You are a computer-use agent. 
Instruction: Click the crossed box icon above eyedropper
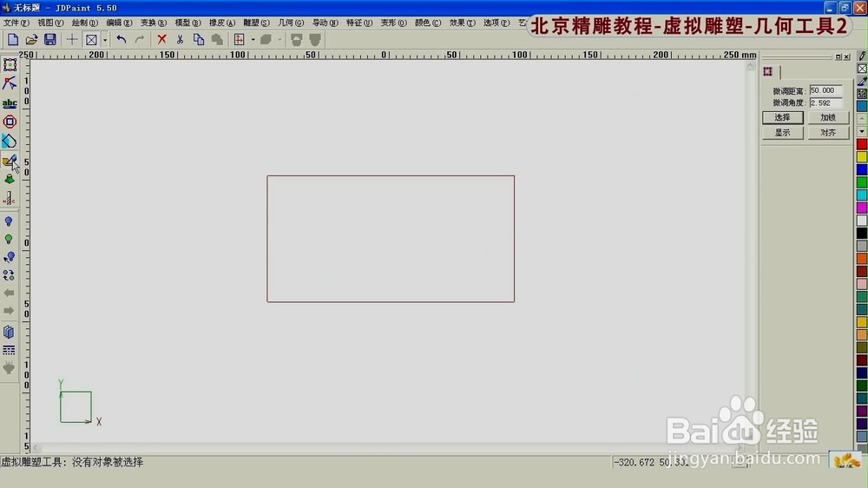pos(862,69)
